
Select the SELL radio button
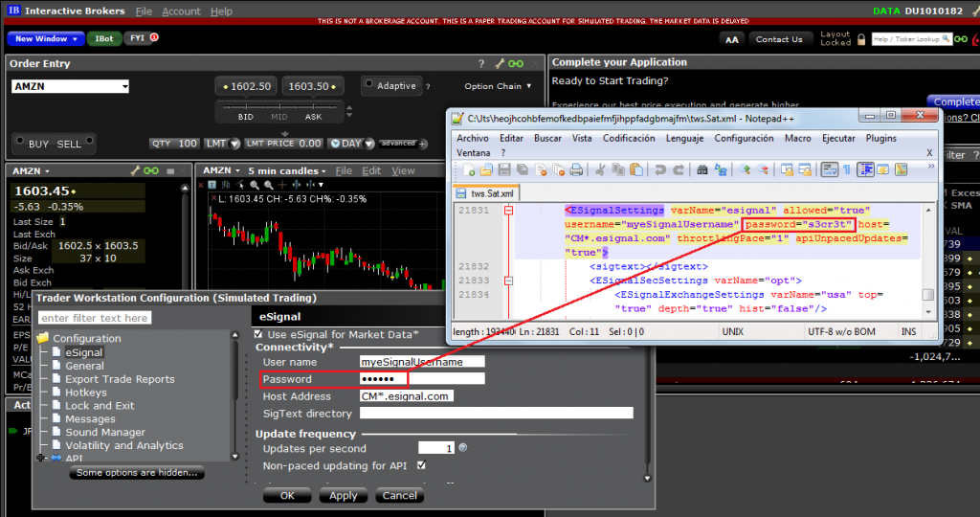(89, 141)
